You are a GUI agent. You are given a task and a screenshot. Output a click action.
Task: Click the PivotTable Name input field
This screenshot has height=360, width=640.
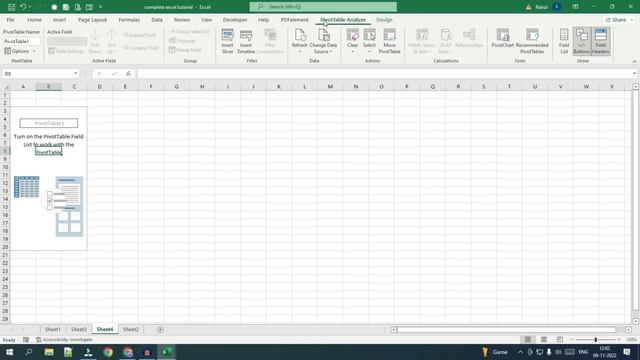click(x=22, y=41)
